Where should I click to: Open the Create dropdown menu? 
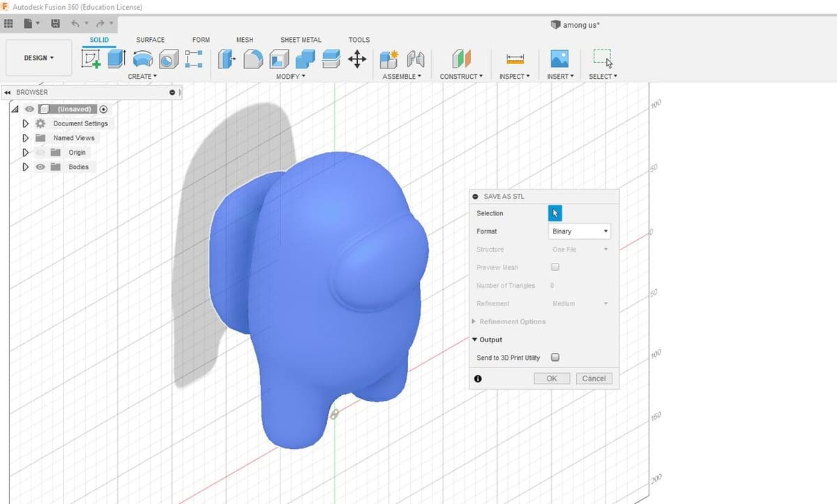142,77
